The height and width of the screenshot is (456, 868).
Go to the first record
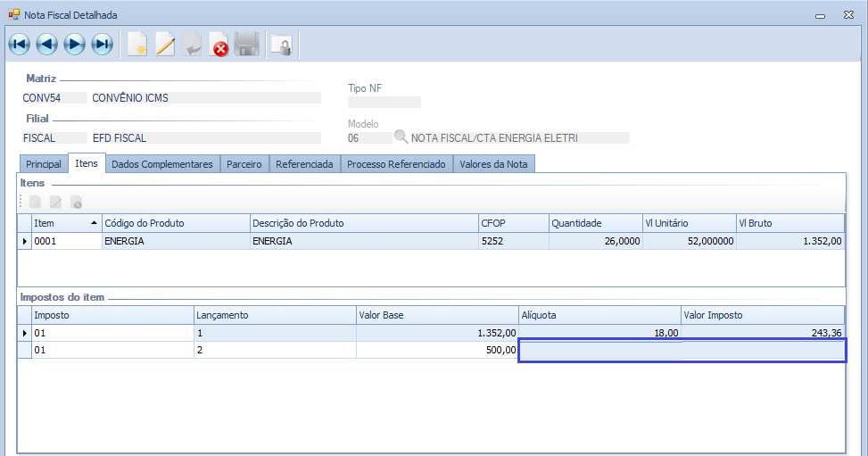(19, 44)
